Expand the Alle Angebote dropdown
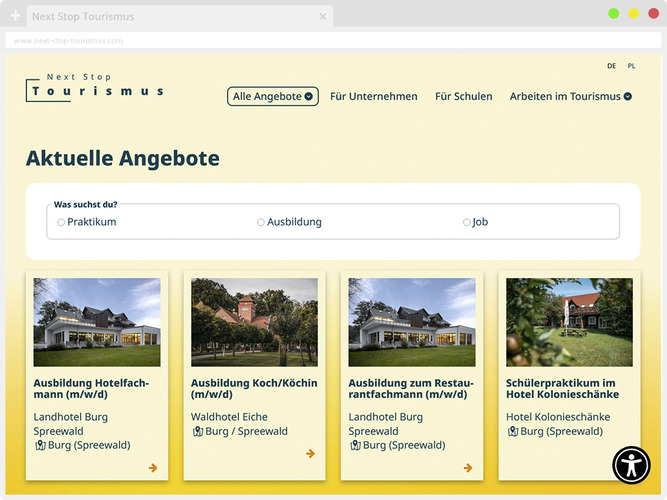Screen dimensions: 667x500 click(x=273, y=97)
